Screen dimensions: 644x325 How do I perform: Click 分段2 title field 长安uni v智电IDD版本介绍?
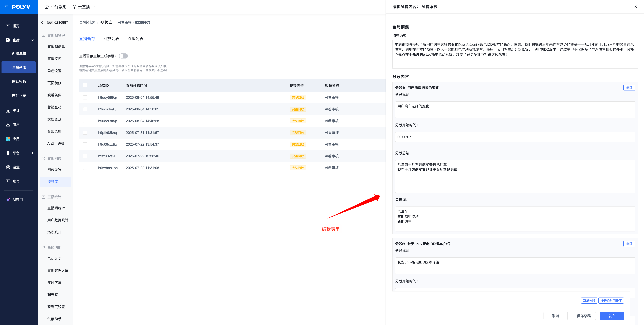[x=515, y=266]
